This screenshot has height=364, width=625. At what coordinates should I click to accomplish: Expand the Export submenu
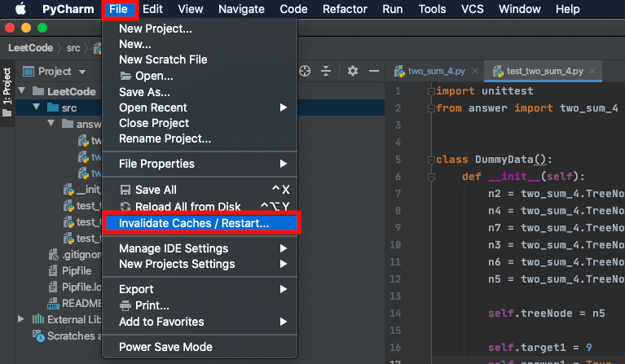(x=200, y=289)
